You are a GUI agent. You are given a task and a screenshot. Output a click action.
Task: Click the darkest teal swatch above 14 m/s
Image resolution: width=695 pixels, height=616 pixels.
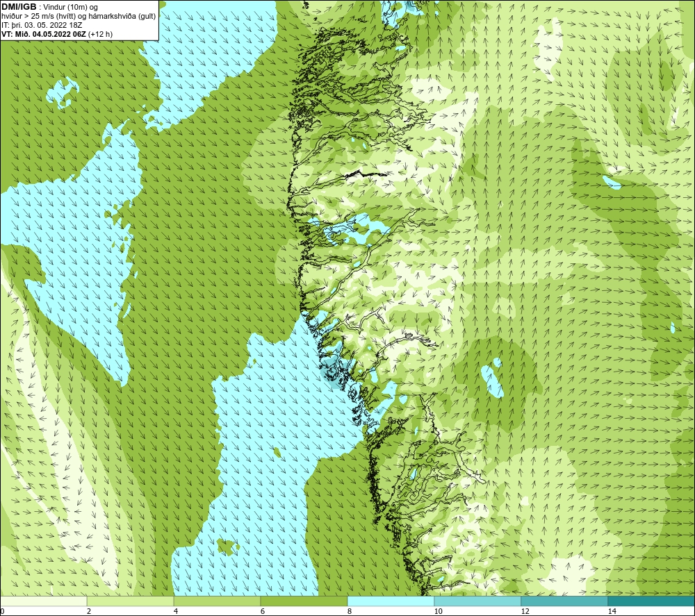[x=651, y=601]
